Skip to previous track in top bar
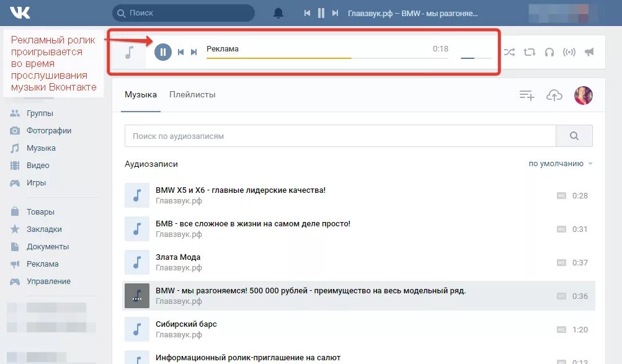 (307, 13)
